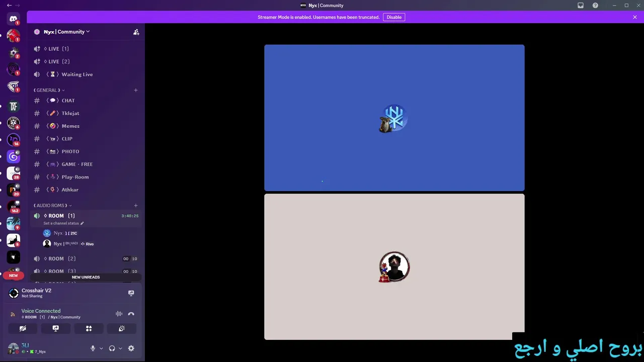Open the Play-Room text channel
The image size is (644, 362).
(x=86, y=177)
